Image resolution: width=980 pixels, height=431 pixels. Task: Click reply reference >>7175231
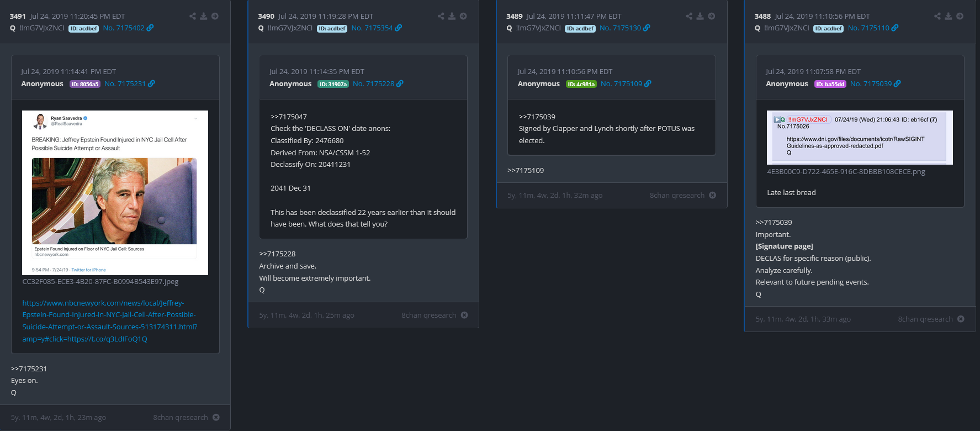coord(29,369)
